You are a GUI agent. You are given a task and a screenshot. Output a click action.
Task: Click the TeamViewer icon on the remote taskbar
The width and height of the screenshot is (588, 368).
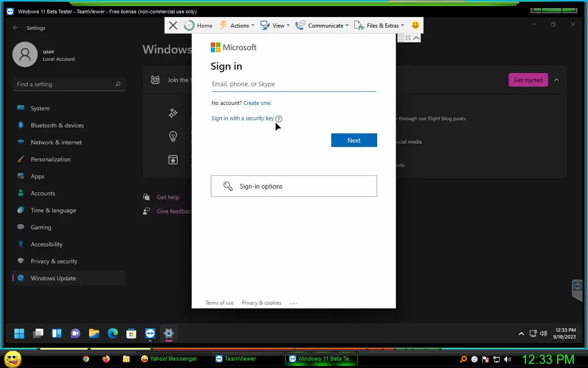click(x=150, y=333)
